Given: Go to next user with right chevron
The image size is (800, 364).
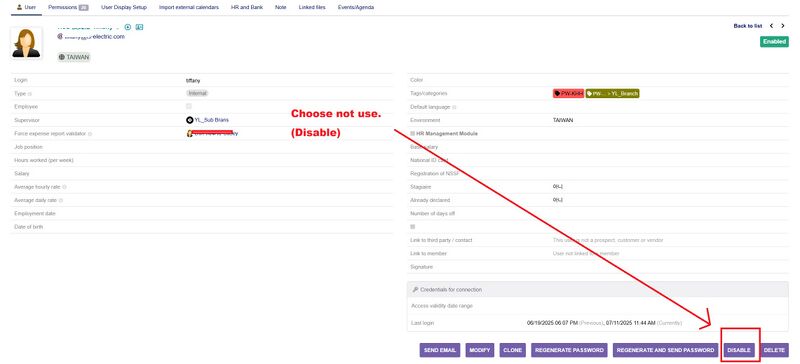Looking at the screenshot, I should point(783,26).
